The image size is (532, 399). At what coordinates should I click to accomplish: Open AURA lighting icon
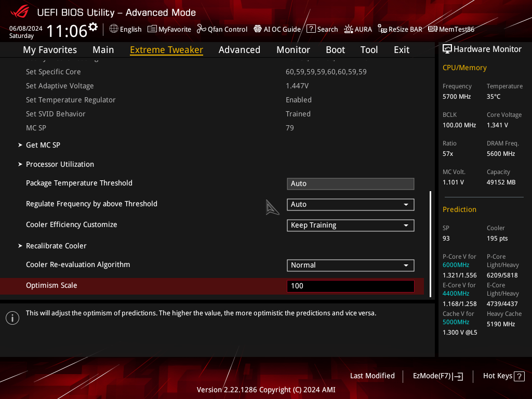point(349,29)
